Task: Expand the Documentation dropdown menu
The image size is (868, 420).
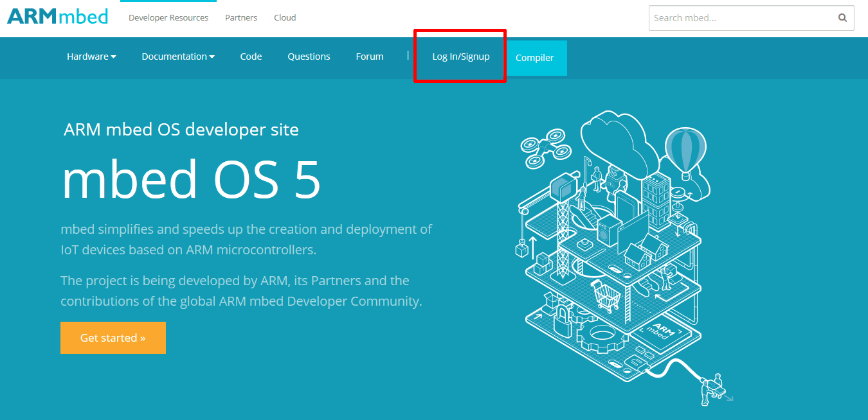Action: pyautogui.click(x=178, y=57)
